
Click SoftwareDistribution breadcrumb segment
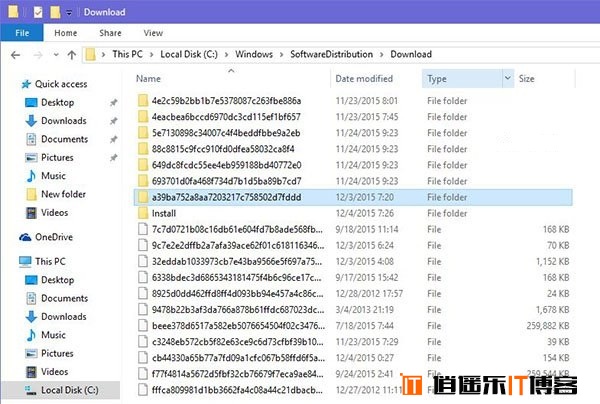(331, 54)
